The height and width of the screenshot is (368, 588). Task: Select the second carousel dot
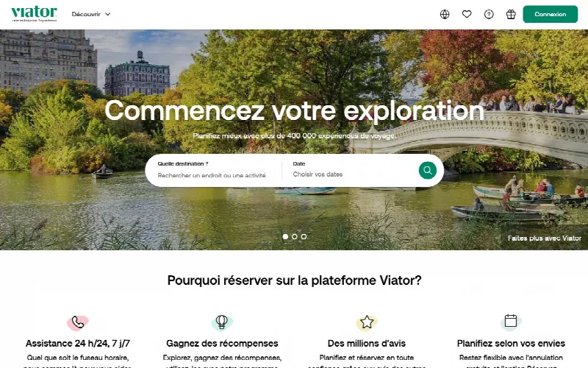[x=295, y=236]
